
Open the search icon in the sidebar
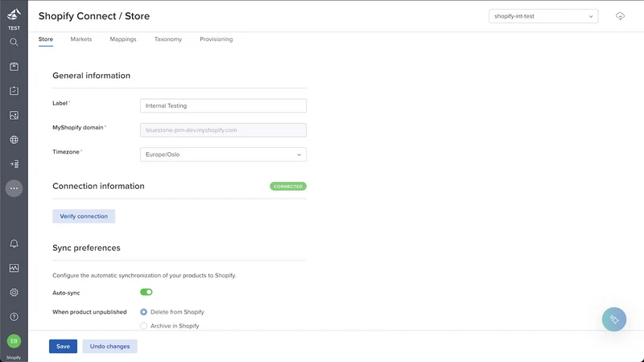[x=14, y=43]
